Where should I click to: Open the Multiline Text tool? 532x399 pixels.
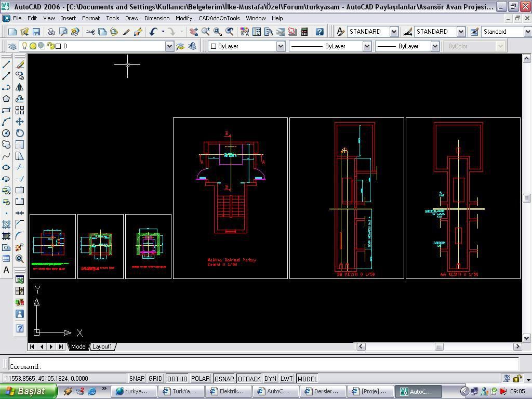coord(6,270)
